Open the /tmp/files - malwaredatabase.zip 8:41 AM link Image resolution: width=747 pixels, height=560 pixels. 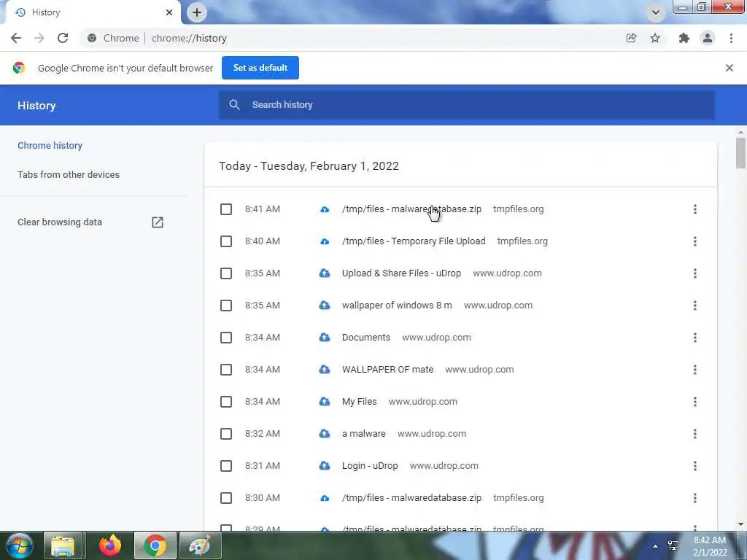point(411,209)
